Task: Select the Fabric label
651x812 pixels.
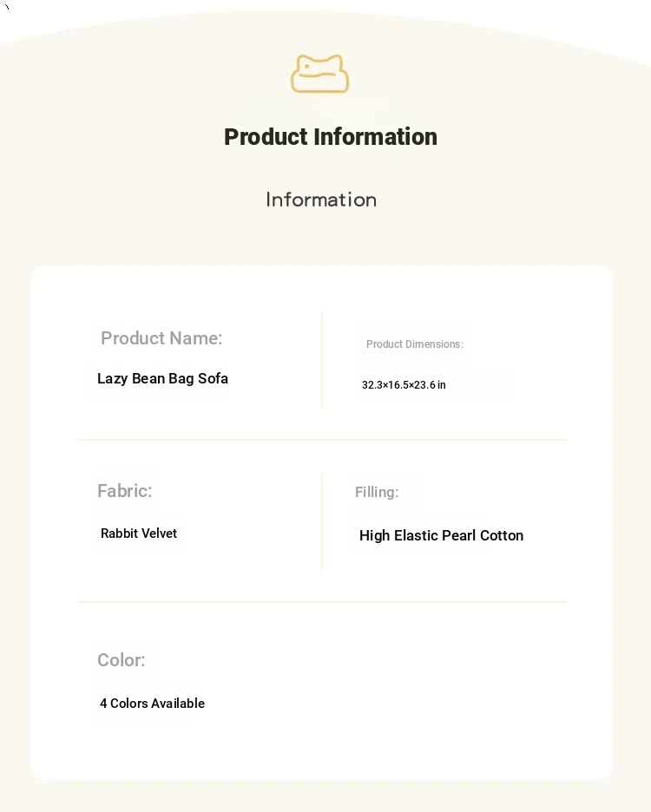Action: point(125,491)
